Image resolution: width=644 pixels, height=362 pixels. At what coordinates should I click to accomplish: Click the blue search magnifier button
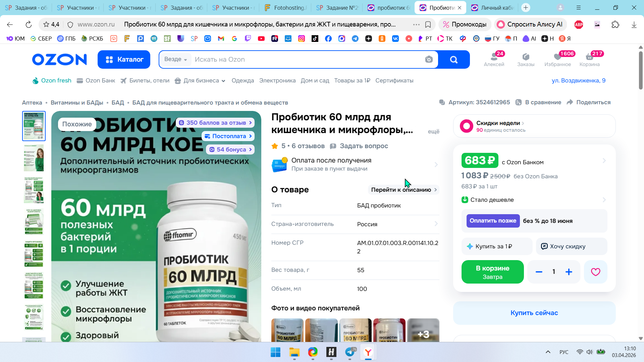click(453, 59)
